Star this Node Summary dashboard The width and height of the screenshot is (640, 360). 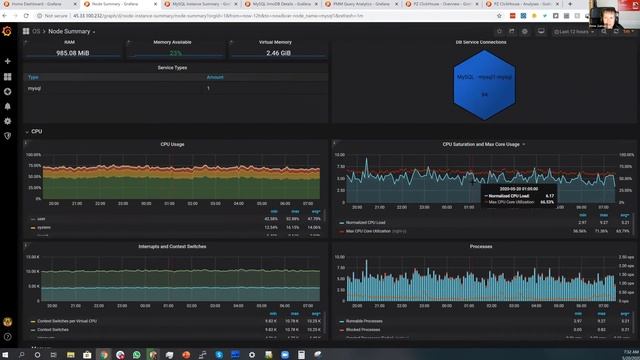tap(499, 31)
